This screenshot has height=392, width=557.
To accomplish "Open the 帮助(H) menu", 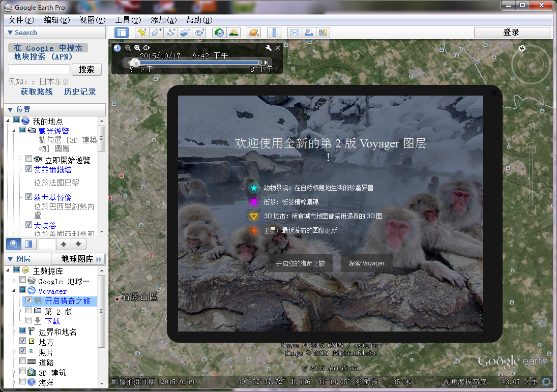I will point(199,20).
